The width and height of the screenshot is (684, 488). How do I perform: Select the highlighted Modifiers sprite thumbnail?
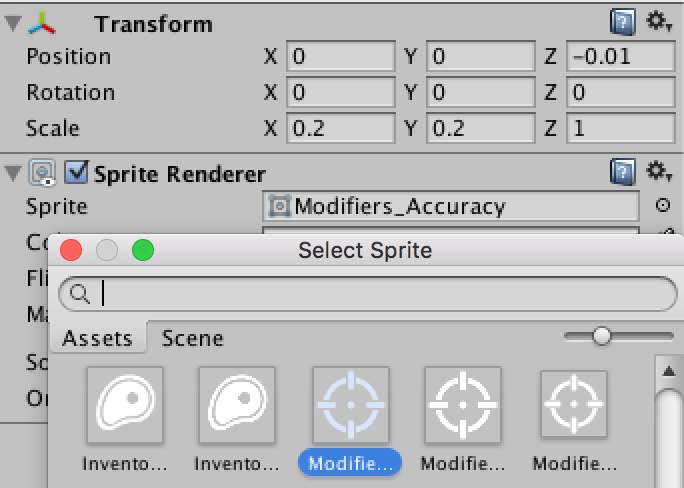tap(350, 405)
